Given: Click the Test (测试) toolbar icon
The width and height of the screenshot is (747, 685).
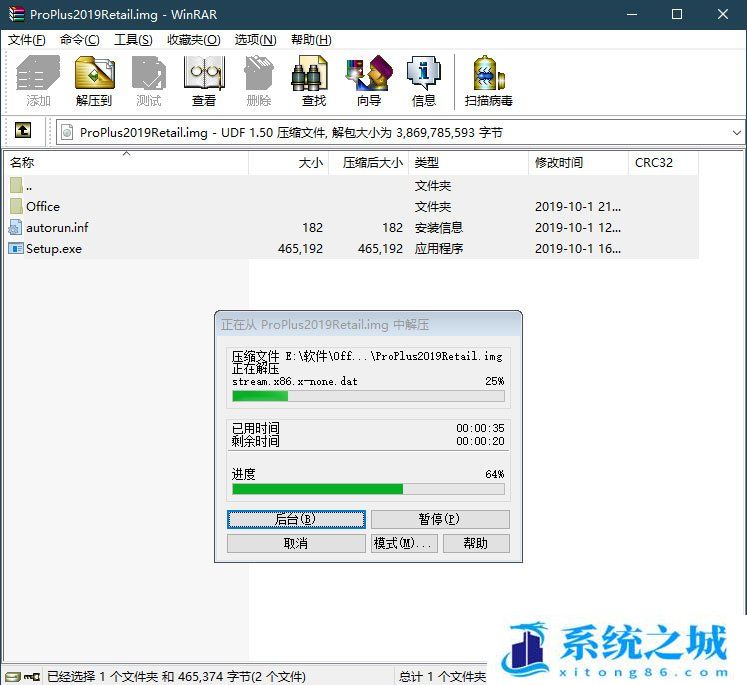Looking at the screenshot, I should pyautogui.click(x=149, y=81).
